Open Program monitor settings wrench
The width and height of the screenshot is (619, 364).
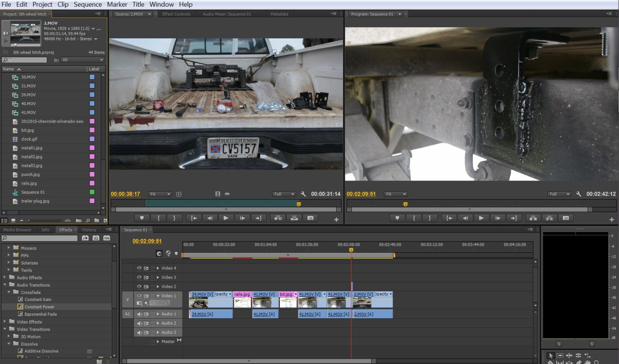point(579,194)
